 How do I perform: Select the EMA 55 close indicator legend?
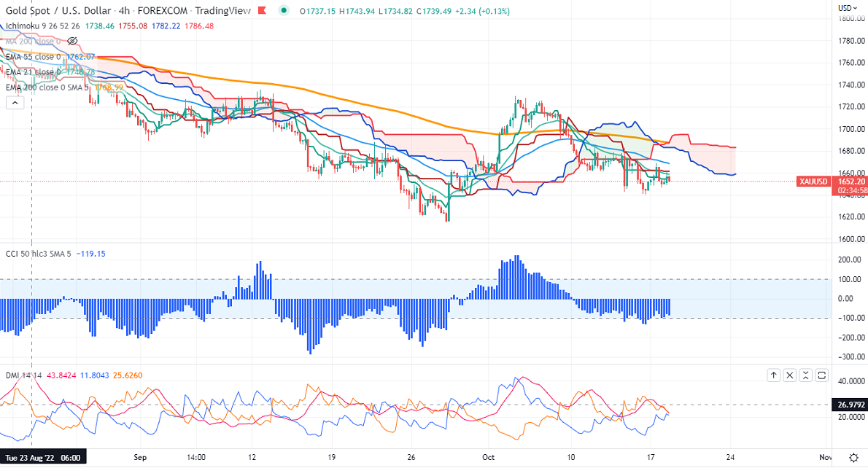[x=34, y=56]
